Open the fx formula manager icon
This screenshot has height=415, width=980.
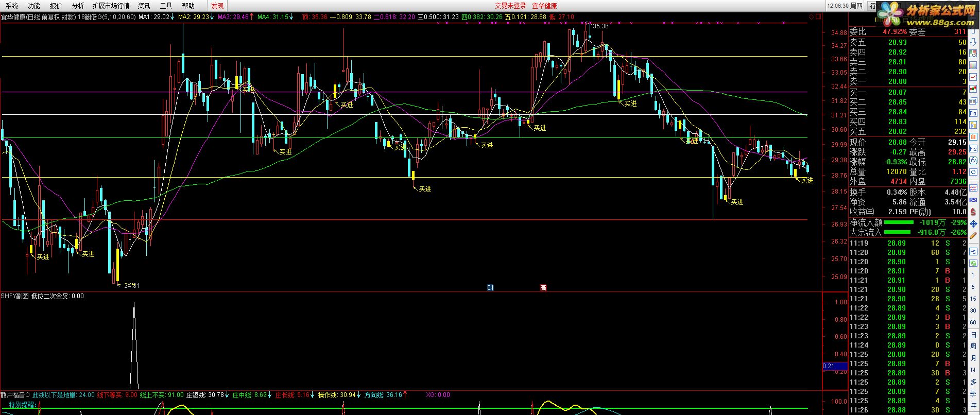973,160
